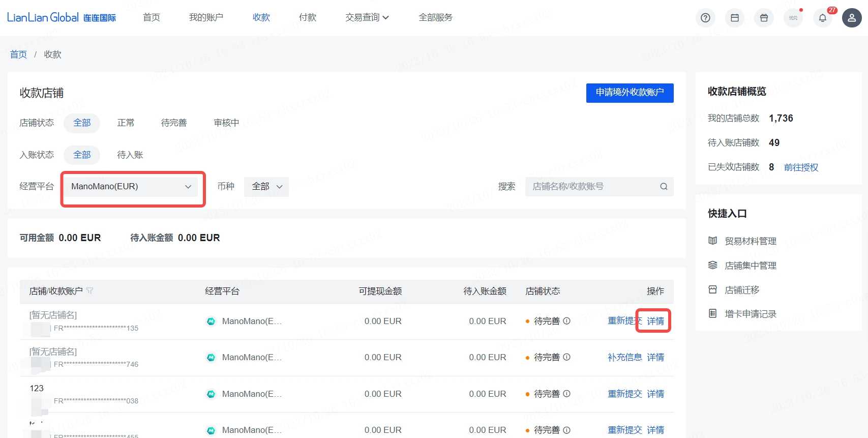
Task: Click the 增卡申请记录 document icon
Action: (713, 313)
